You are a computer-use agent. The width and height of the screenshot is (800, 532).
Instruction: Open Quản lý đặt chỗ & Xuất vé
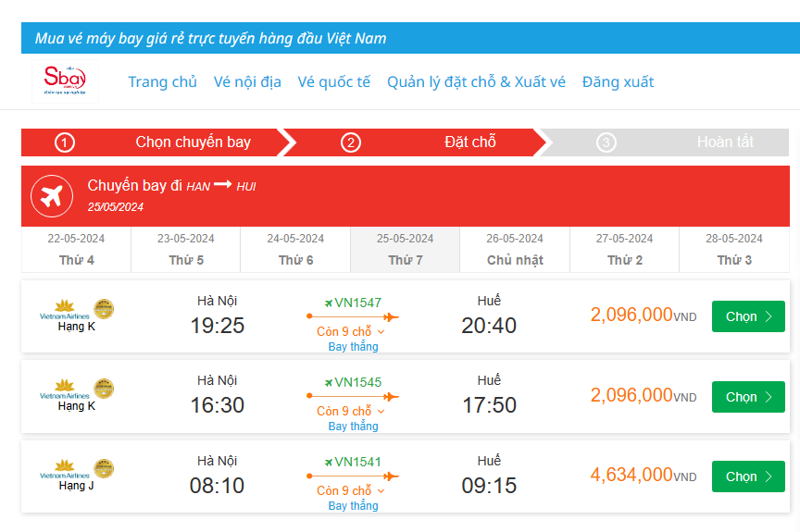point(476,81)
